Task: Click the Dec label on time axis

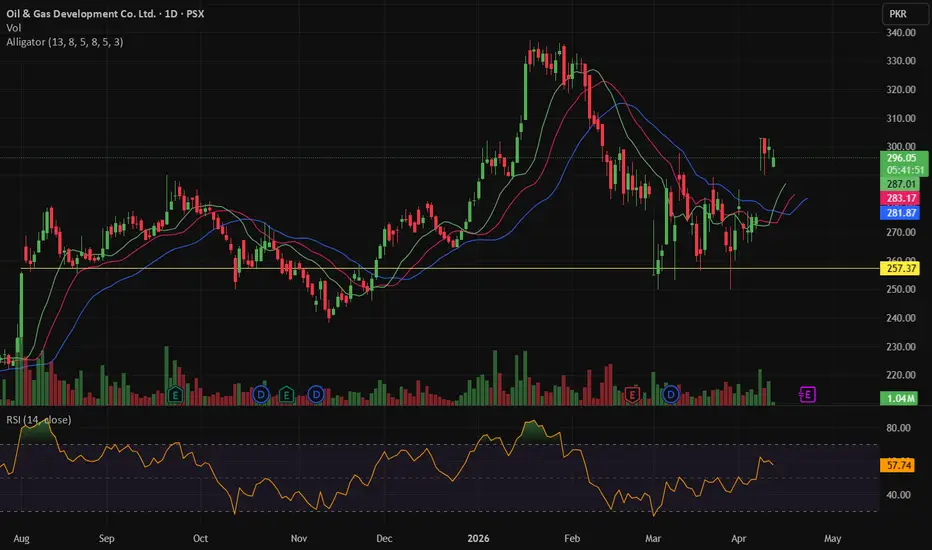Action: point(384,539)
